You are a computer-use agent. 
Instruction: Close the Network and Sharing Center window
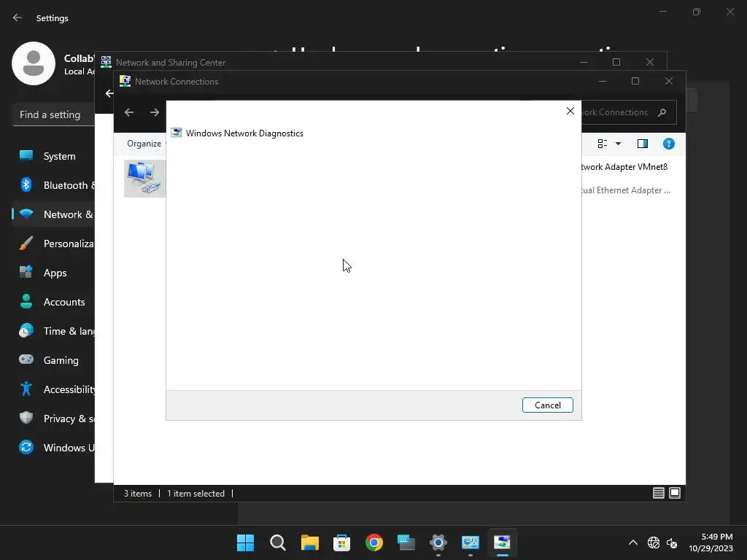[x=650, y=62]
